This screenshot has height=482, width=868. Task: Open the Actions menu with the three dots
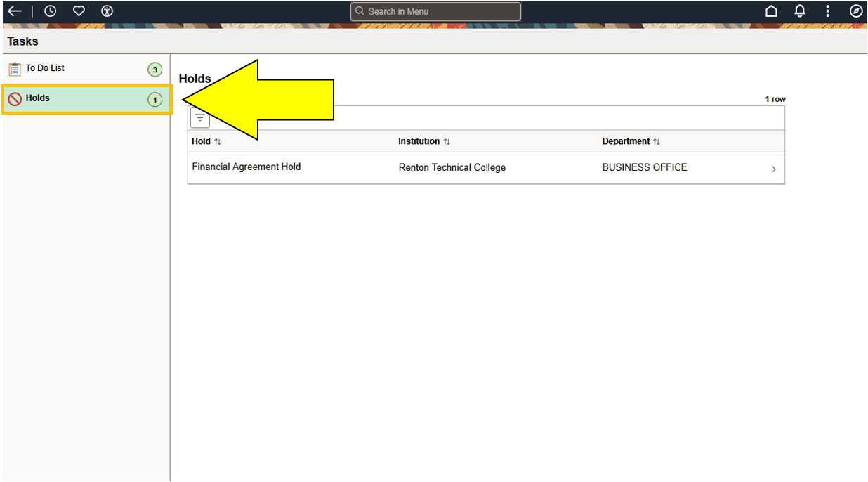click(827, 11)
